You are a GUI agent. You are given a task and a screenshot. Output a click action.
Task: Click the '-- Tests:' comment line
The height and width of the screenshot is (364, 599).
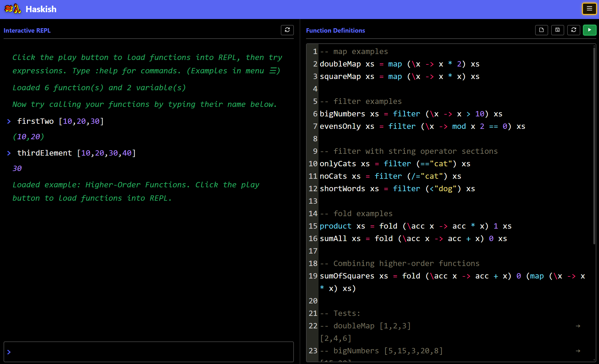340,313
